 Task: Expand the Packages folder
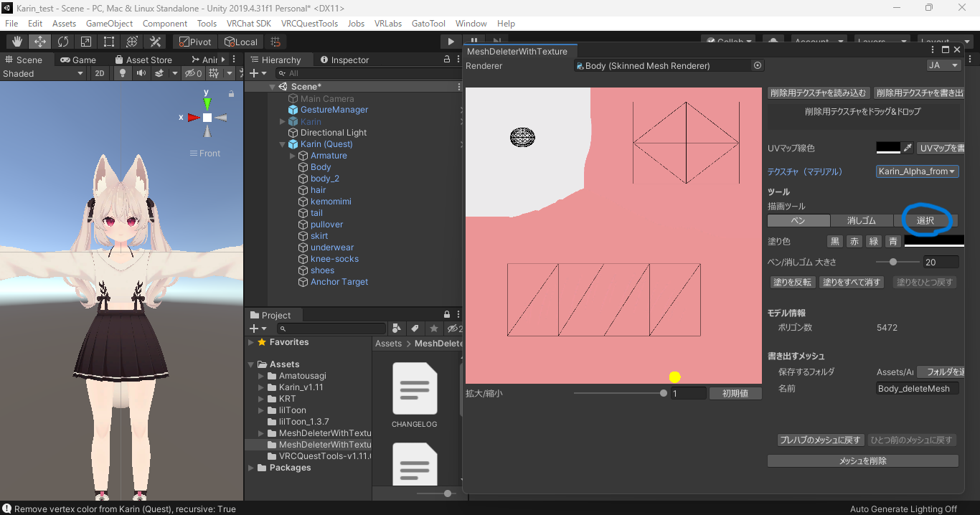[251, 468]
